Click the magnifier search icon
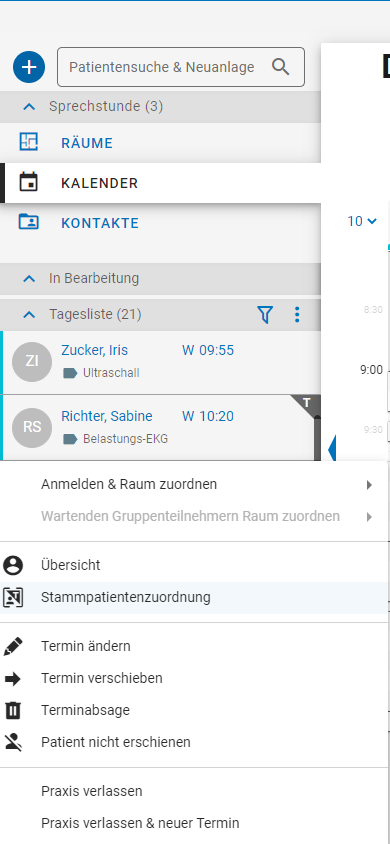390x844 pixels. click(x=280, y=67)
